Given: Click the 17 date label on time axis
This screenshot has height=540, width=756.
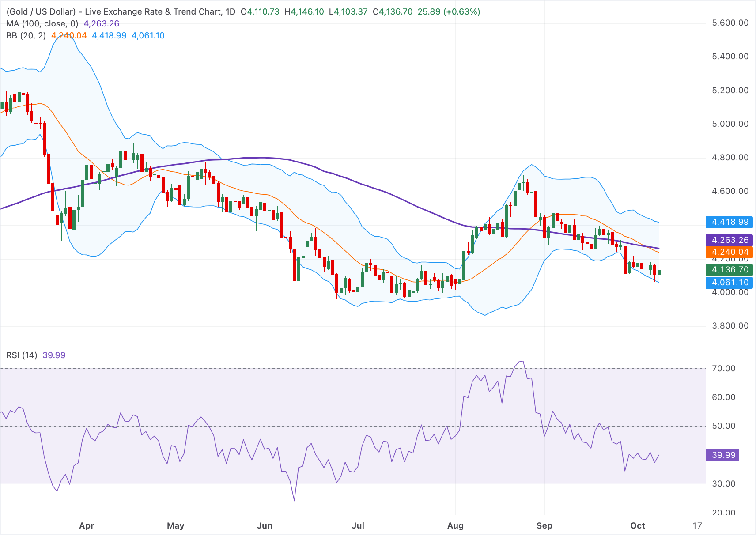Looking at the screenshot, I should point(697,525).
